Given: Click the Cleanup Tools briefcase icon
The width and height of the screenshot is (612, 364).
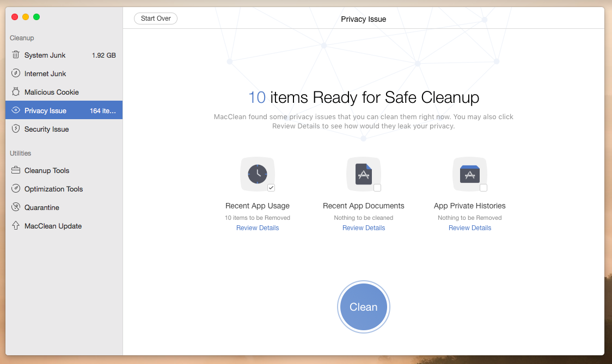Looking at the screenshot, I should (16, 170).
